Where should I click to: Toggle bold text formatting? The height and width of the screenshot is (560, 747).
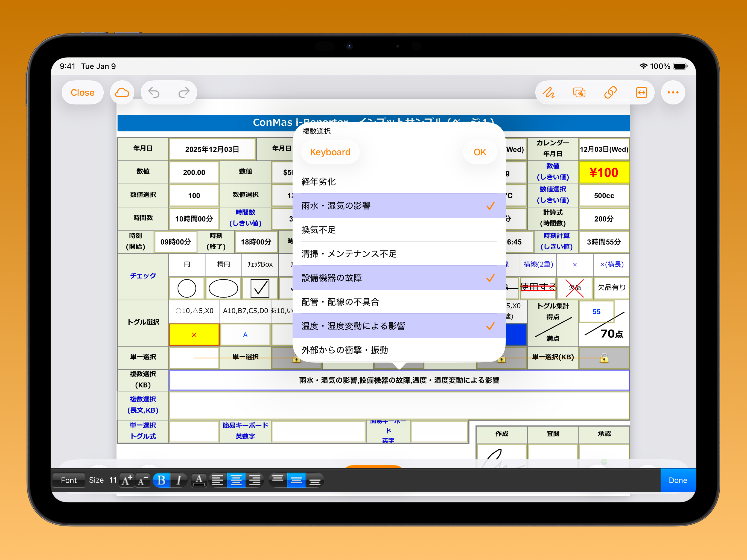tap(161, 480)
